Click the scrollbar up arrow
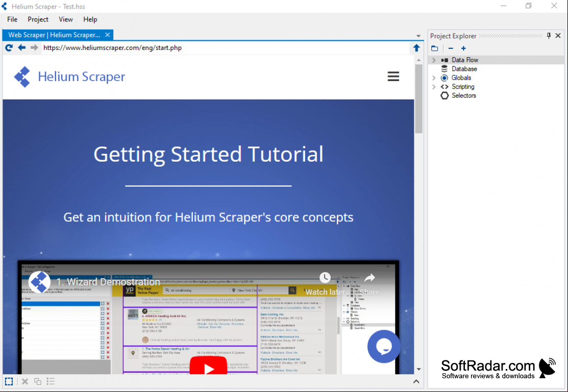 click(418, 60)
